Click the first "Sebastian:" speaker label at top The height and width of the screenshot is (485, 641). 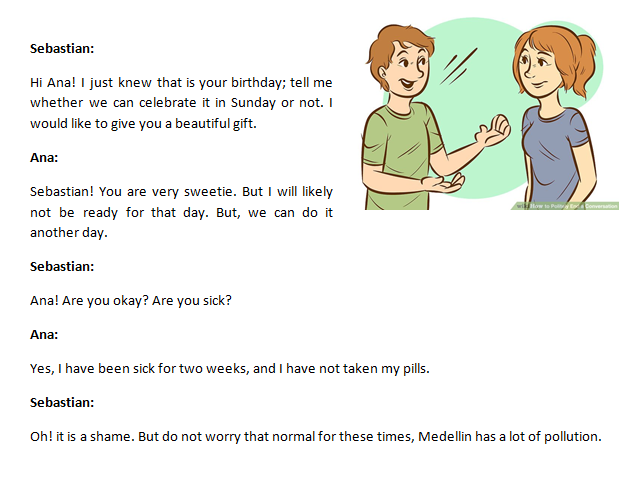(x=62, y=47)
